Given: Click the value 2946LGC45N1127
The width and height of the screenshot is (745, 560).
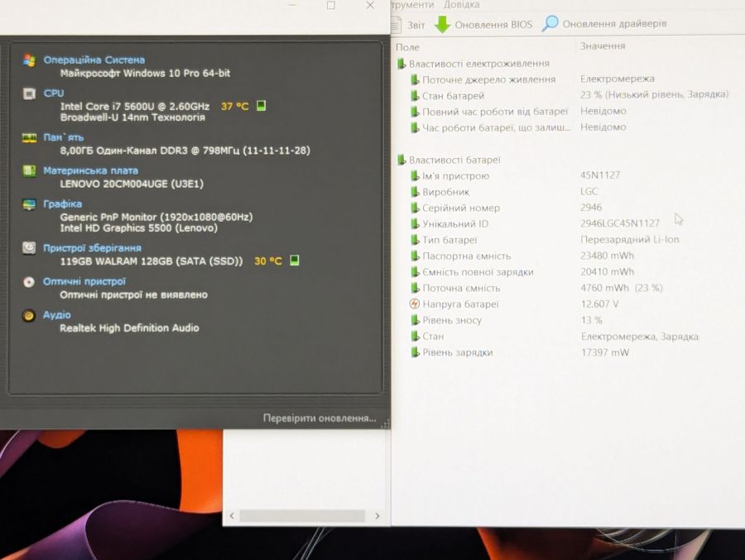Looking at the screenshot, I should pyautogui.click(x=619, y=223).
